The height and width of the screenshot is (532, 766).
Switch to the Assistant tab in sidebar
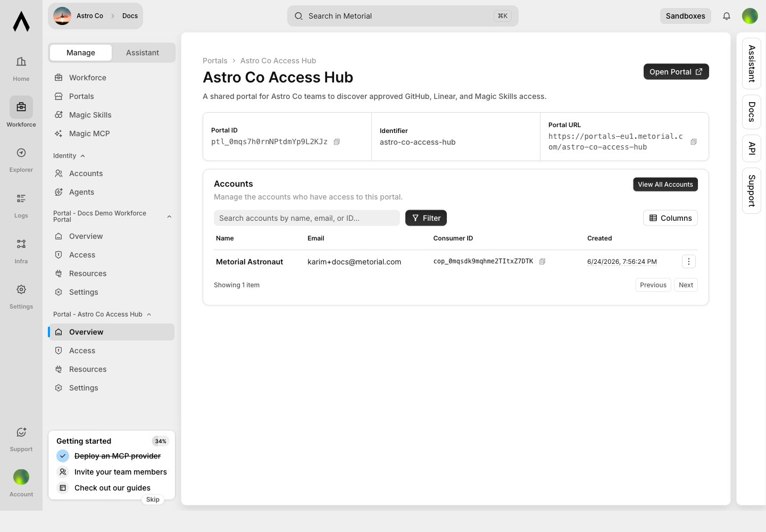coord(143,53)
